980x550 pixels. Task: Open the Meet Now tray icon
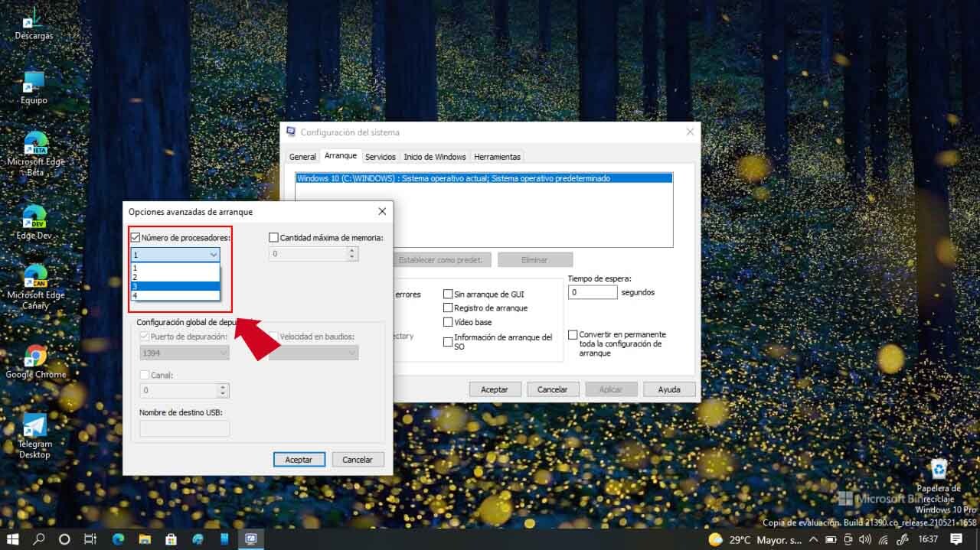849,539
